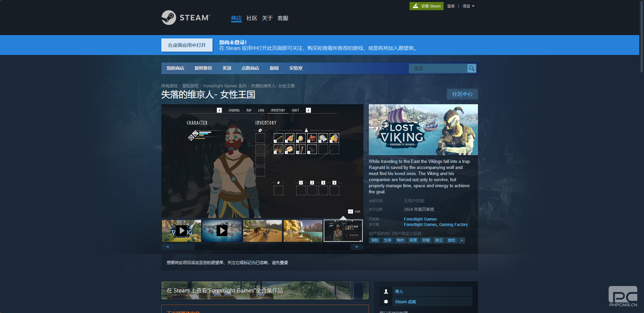
Task: Select the 点数商店 store tab
Action: (250, 68)
